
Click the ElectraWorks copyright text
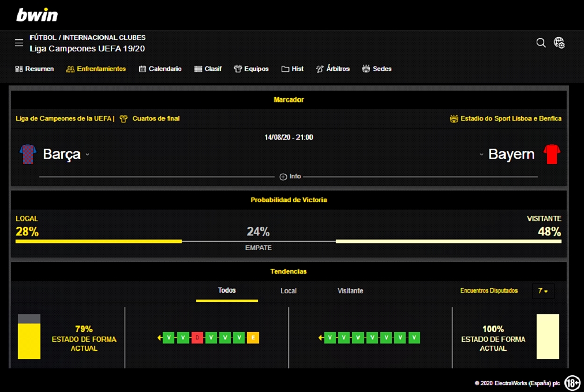[x=517, y=383]
